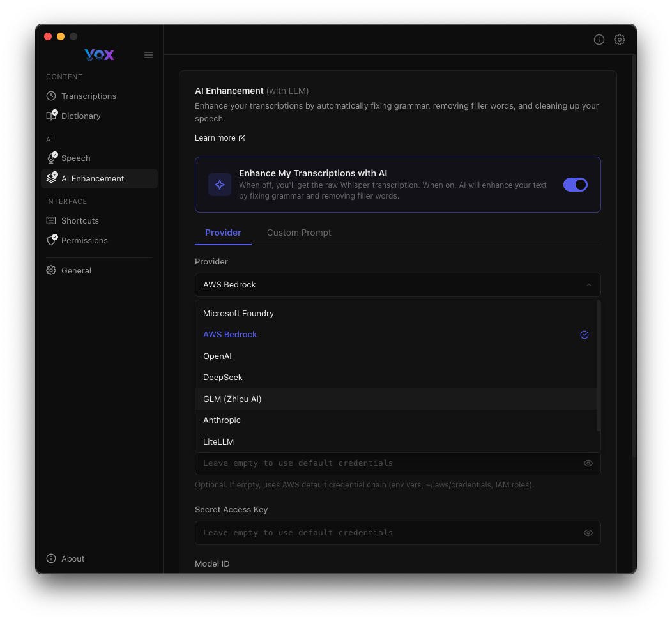
Task: Click the info icon in the top bar
Action: click(x=599, y=40)
